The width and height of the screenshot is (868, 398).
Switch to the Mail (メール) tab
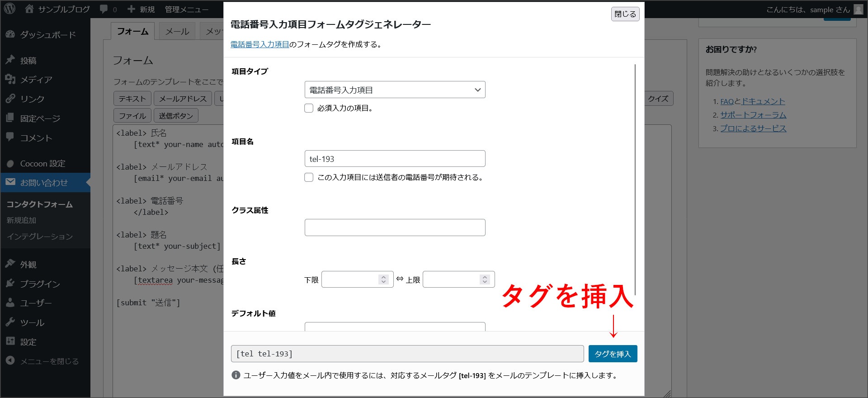177,31
